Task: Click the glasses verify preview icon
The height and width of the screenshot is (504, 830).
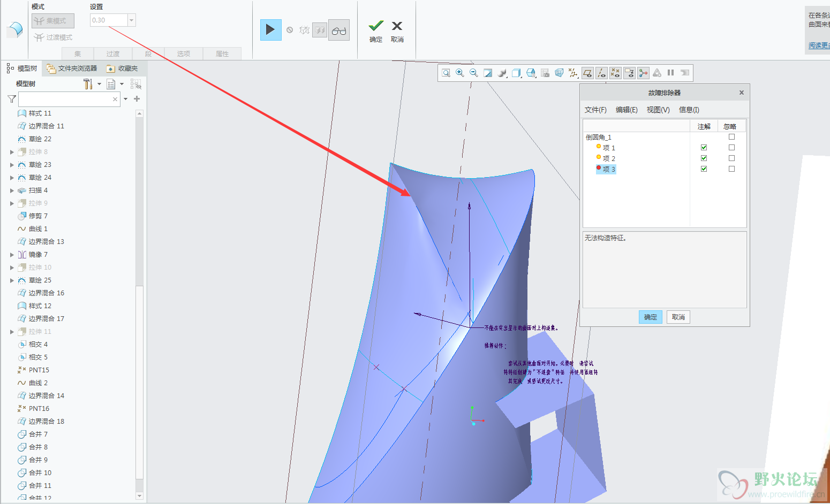Action: pyautogui.click(x=339, y=30)
